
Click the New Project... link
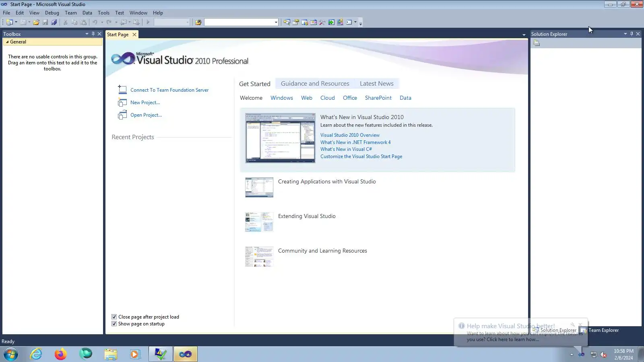pyautogui.click(x=145, y=103)
